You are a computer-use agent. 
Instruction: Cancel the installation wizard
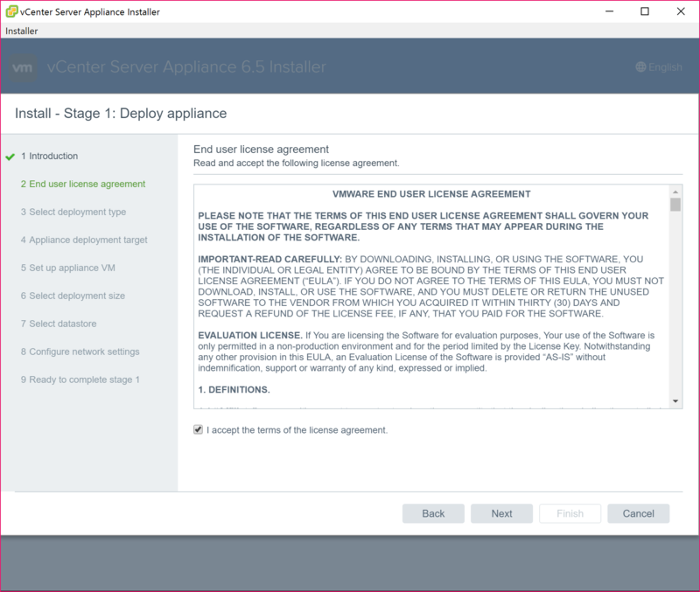[x=639, y=513]
